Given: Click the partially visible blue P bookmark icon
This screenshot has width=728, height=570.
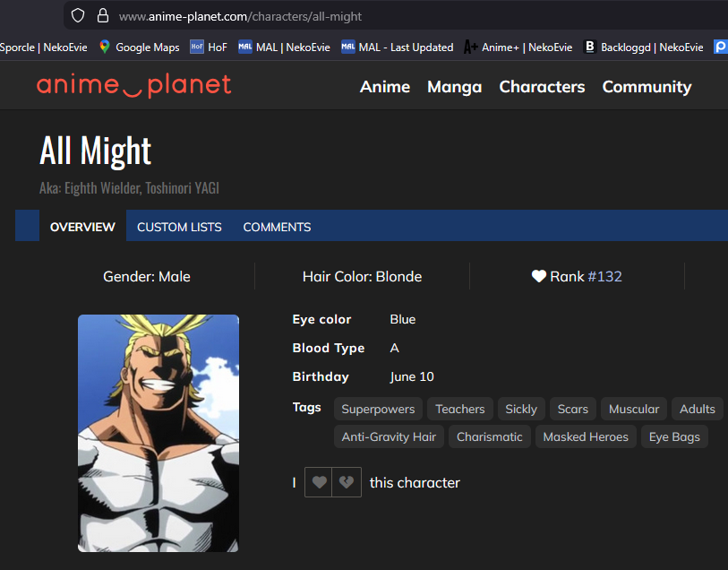Looking at the screenshot, I should 721,47.
